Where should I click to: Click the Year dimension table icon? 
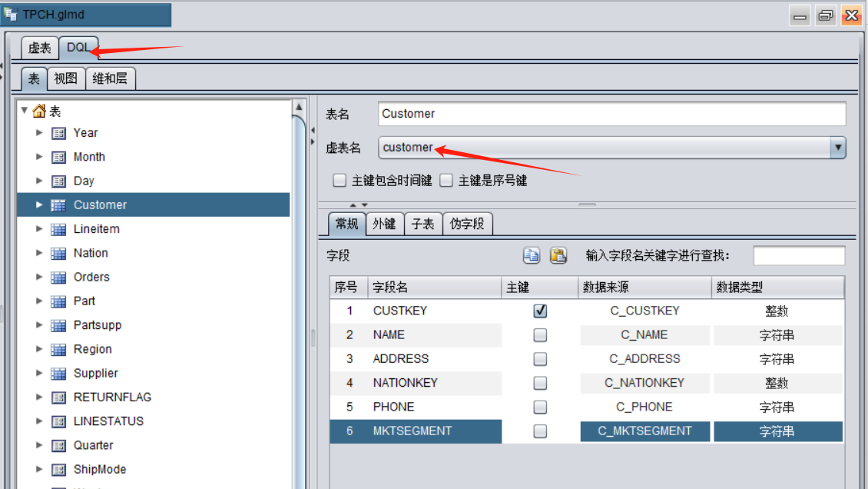click(58, 133)
